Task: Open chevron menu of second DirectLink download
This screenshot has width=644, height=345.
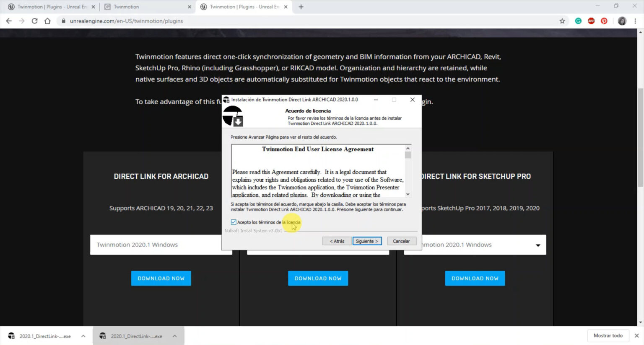Action: [x=174, y=336]
